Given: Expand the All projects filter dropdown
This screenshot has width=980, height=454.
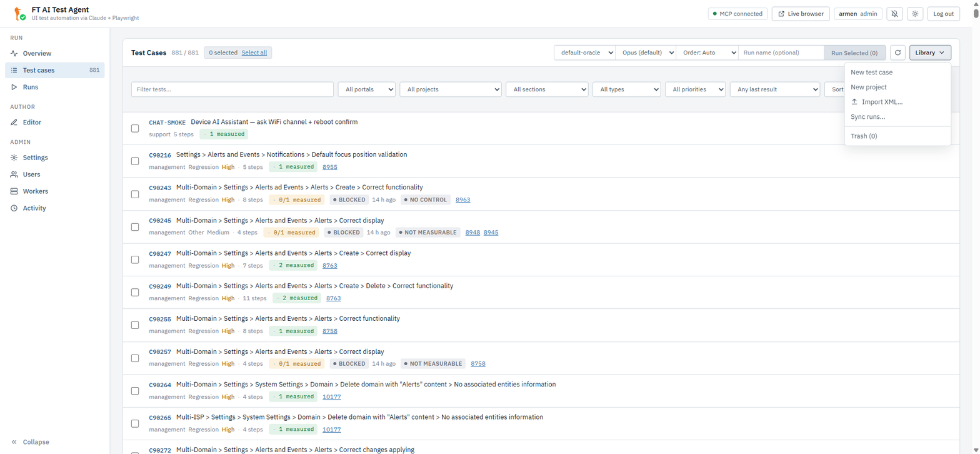Looking at the screenshot, I should (x=451, y=89).
